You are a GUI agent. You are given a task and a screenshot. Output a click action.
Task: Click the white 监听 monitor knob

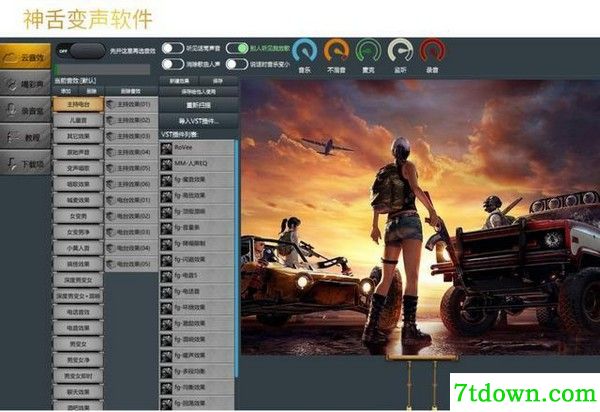400,51
